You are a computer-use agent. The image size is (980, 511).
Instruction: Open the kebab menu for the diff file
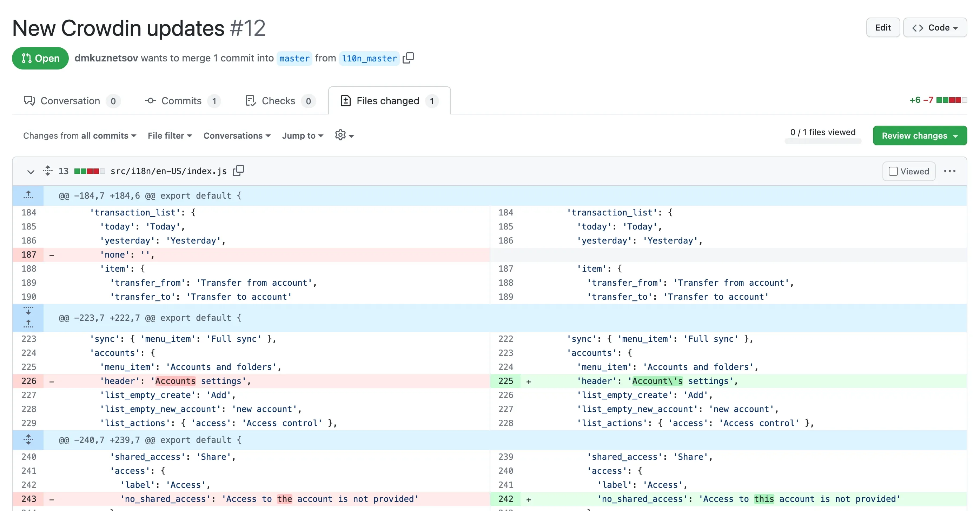pyautogui.click(x=950, y=171)
